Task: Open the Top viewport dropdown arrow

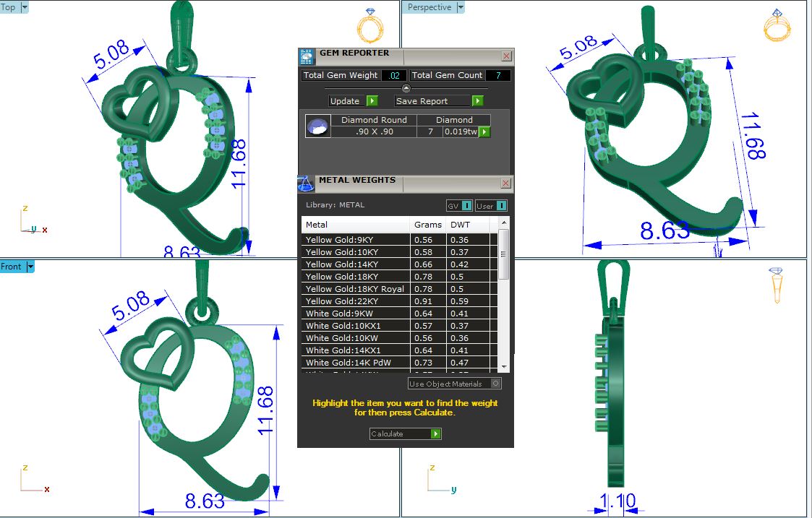Action: pos(25,7)
